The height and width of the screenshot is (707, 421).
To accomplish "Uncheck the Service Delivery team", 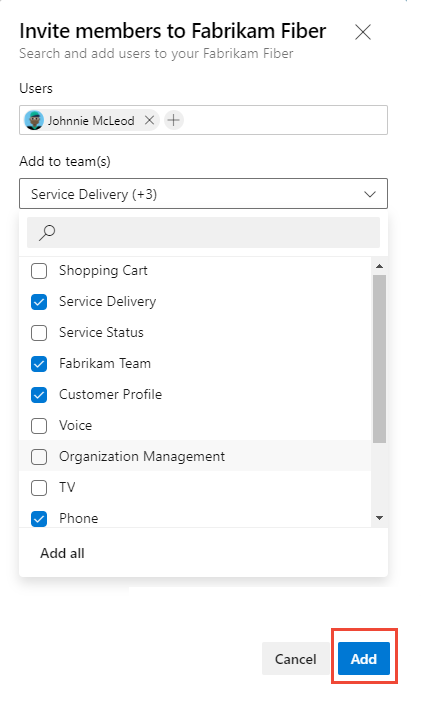I will coord(39,302).
